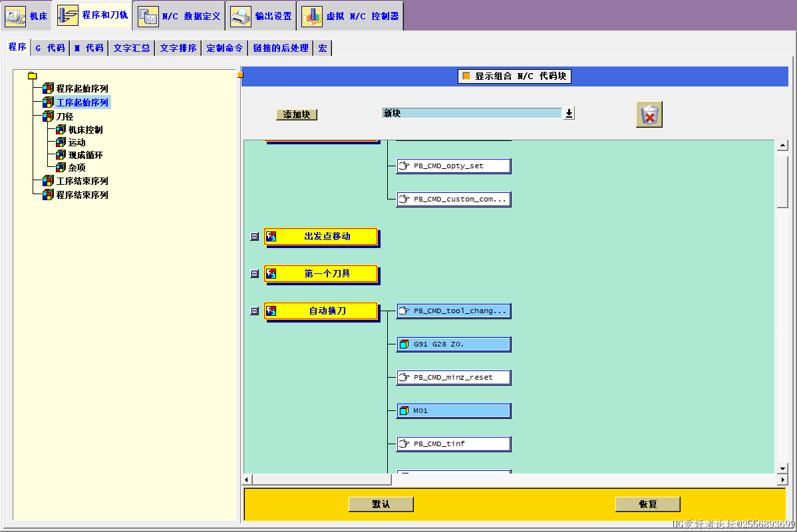
Task: Select the M01 block
Action: click(454, 410)
